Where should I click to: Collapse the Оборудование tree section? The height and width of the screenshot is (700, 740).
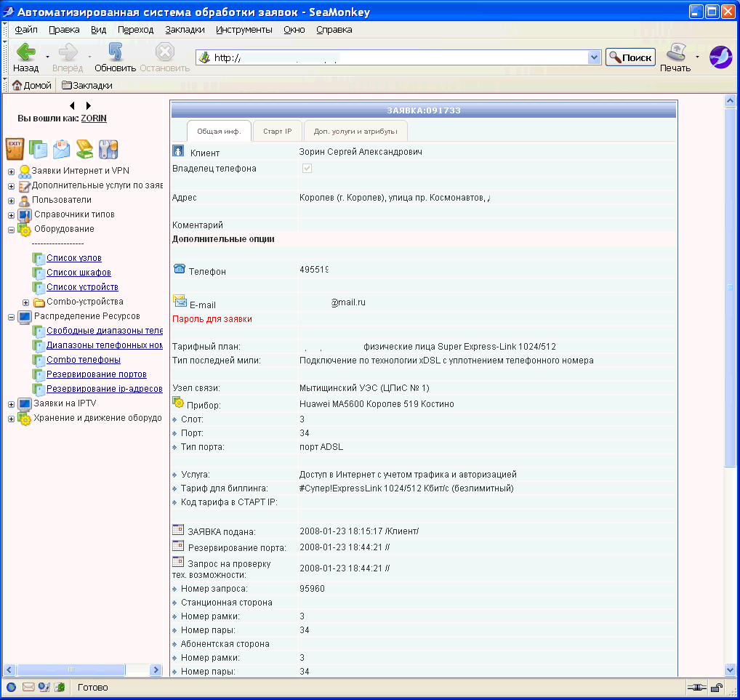[10, 228]
